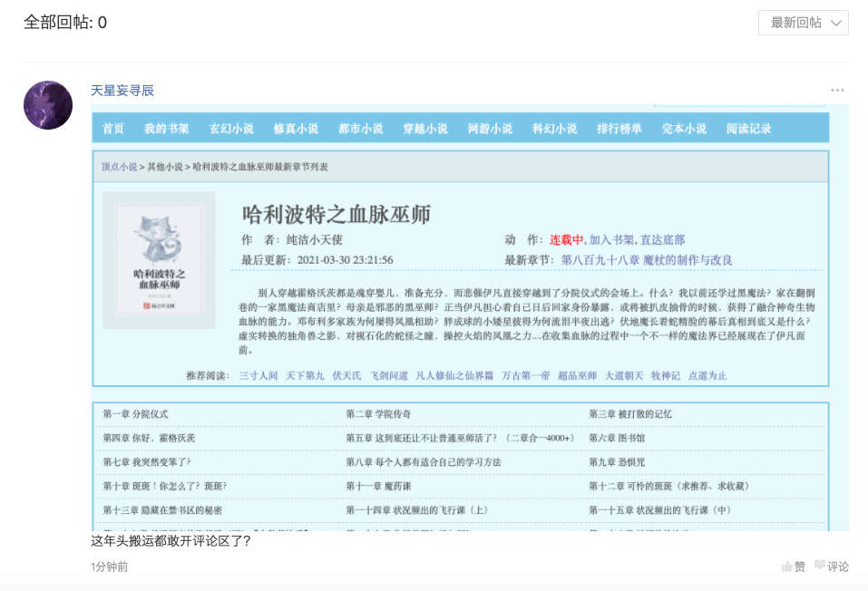Screen dimensions: 868x591
Task: Open 完本小说 in the nav bar
Action: point(684,129)
